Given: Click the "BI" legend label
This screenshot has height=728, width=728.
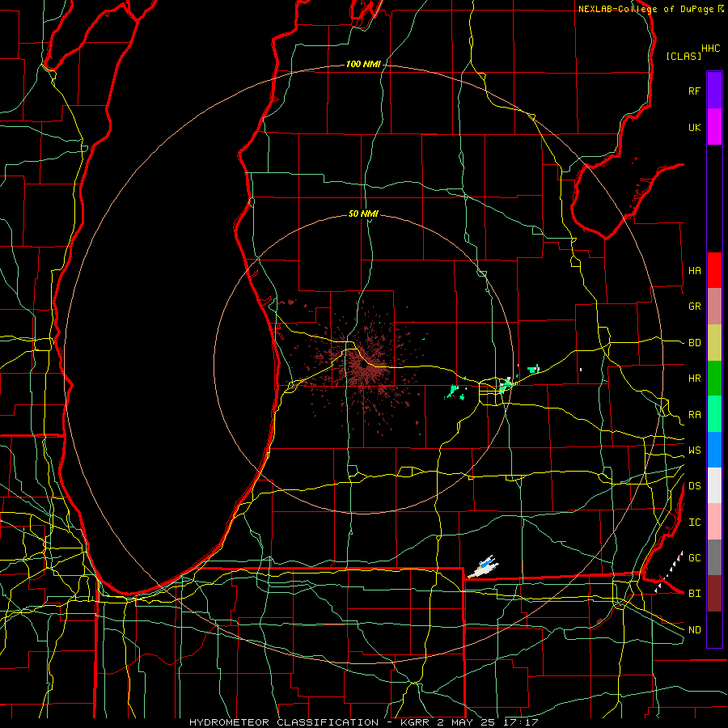Looking at the screenshot, I should [x=694, y=594].
